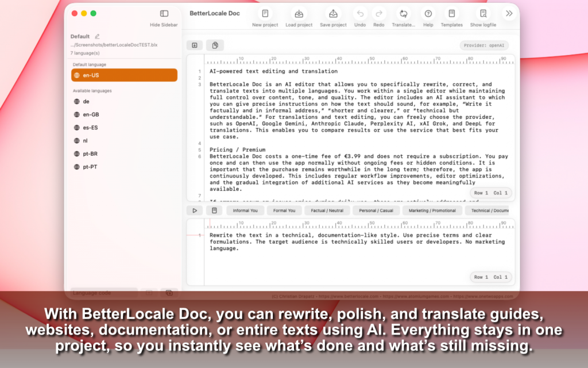Image resolution: width=588 pixels, height=368 pixels.
Task: Rename project via pencil icon beside Default
Action: pos(97,36)
